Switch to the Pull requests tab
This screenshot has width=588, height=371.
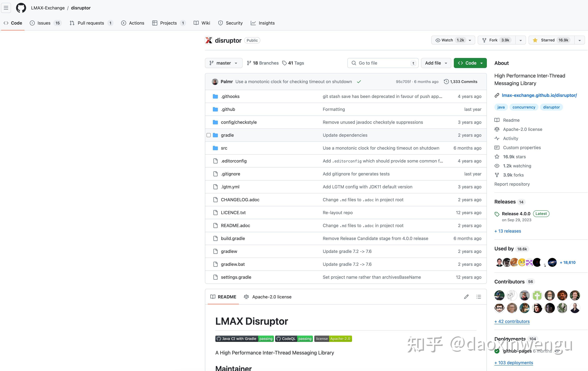click(92, 23)
